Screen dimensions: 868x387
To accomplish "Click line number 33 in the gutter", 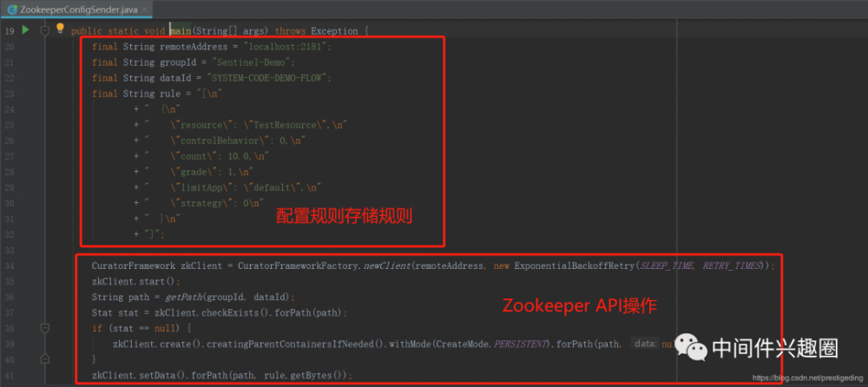I will click(10, 250).
